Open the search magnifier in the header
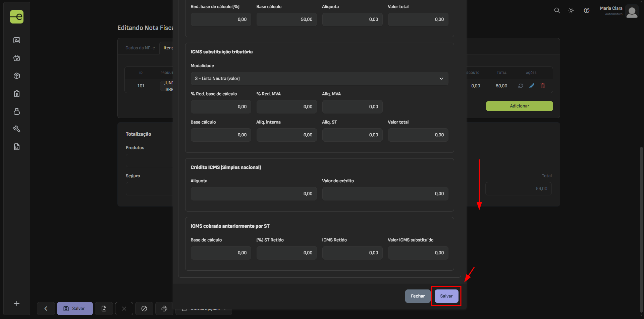This screenshot has height=319, width=644. 557,11
